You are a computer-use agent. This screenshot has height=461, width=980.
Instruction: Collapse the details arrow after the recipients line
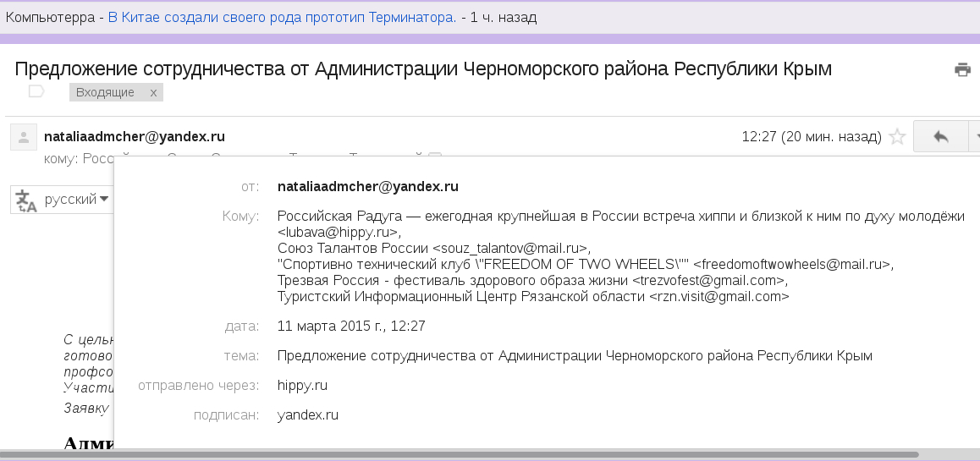click(x=435, y=156)
